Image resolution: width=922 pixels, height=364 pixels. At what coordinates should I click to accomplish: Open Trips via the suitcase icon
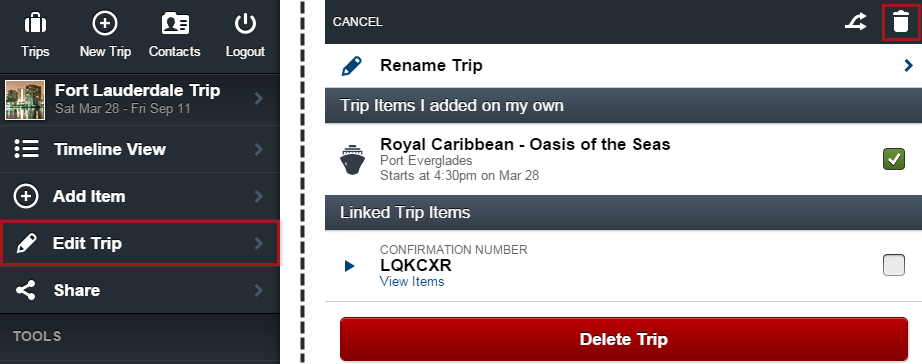[x=35, y=24]
